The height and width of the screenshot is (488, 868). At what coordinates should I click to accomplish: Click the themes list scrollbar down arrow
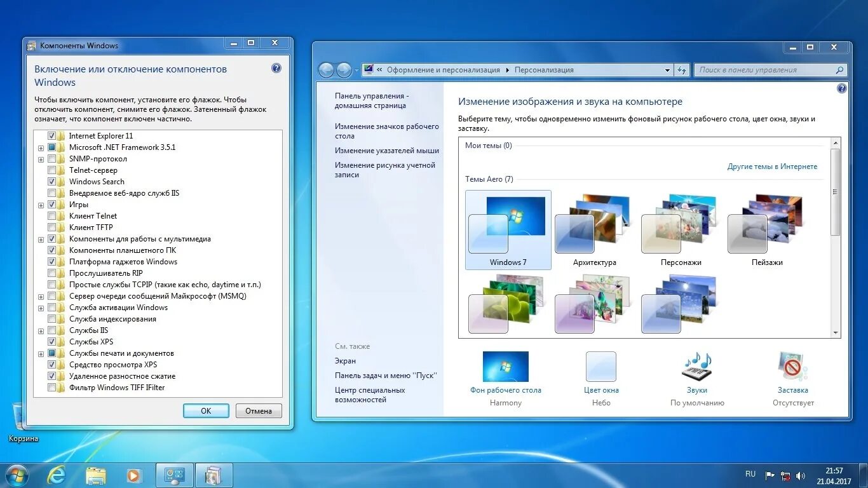[x=836, y=332]
